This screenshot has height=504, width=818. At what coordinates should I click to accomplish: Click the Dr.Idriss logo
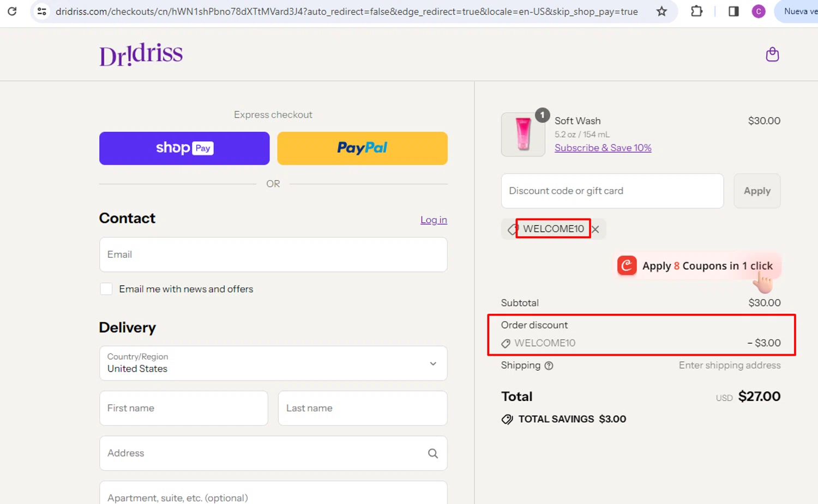click(141, 54)
